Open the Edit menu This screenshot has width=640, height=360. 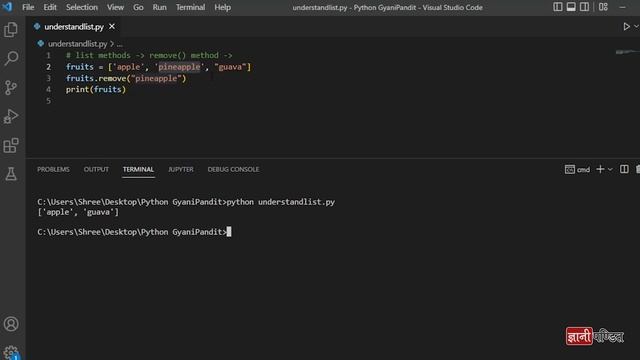tap(50, 7)
